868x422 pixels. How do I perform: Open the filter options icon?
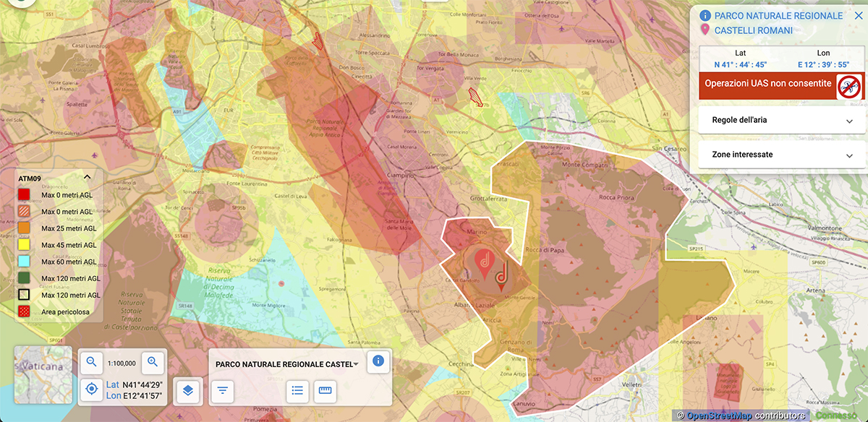pyautogui.click(x=223, y=391)
